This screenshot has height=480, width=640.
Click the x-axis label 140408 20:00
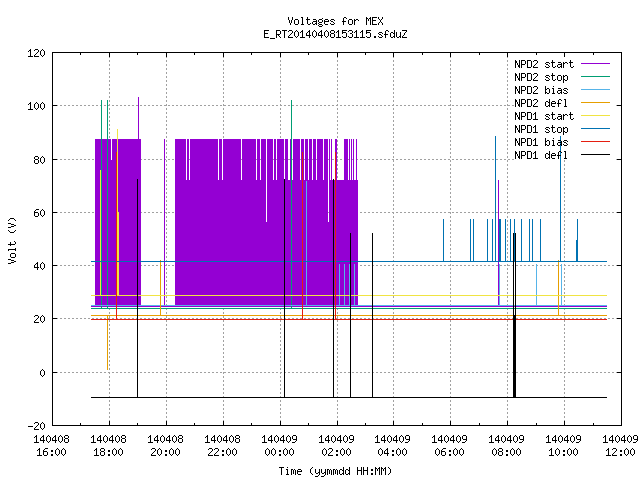pos(165,446)
